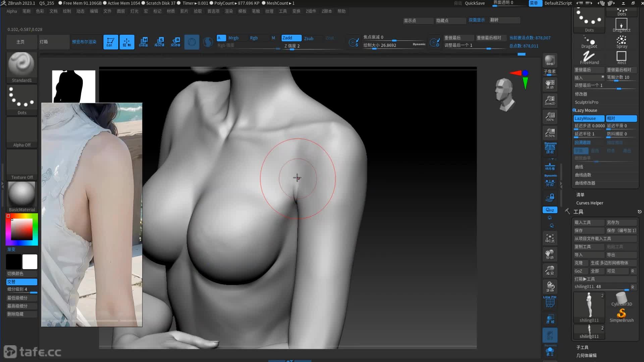Select the Cylinder3D tool thumbnail

point(622,299)
